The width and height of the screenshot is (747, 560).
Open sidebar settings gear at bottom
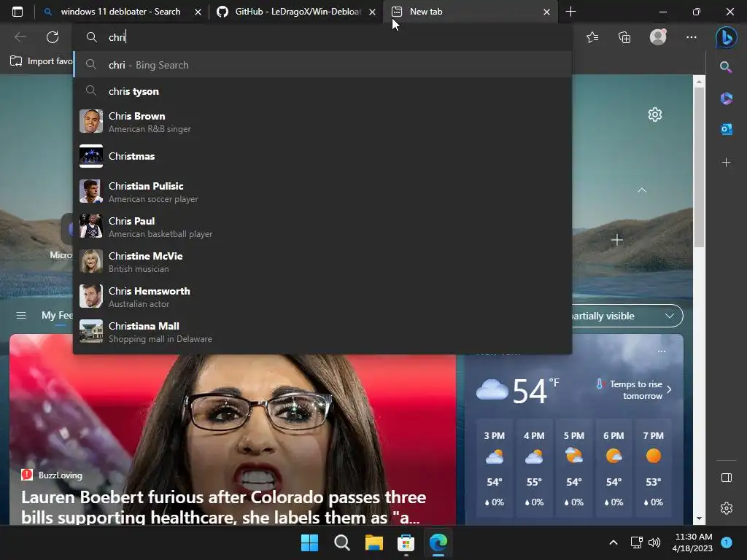point(726,508)
